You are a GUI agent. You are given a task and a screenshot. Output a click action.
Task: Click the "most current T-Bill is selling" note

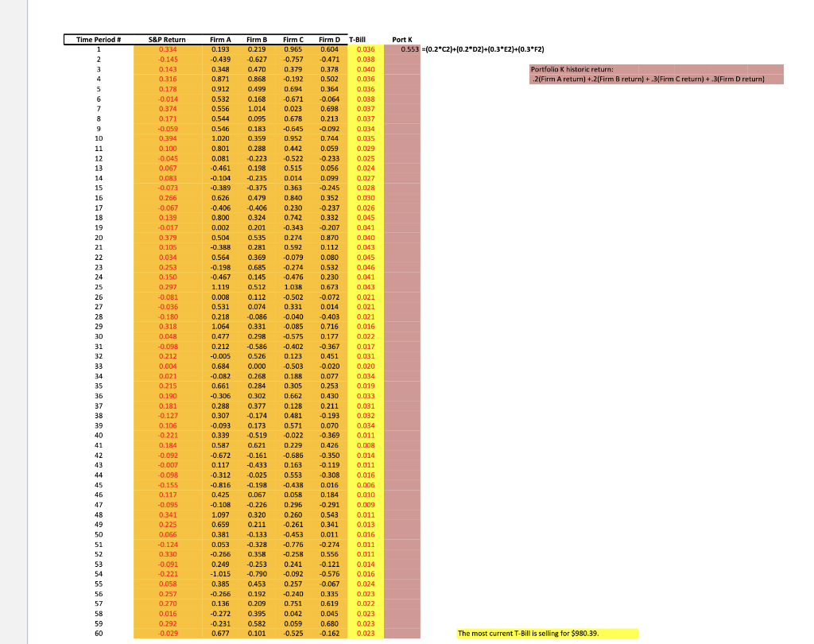[547, 633]
